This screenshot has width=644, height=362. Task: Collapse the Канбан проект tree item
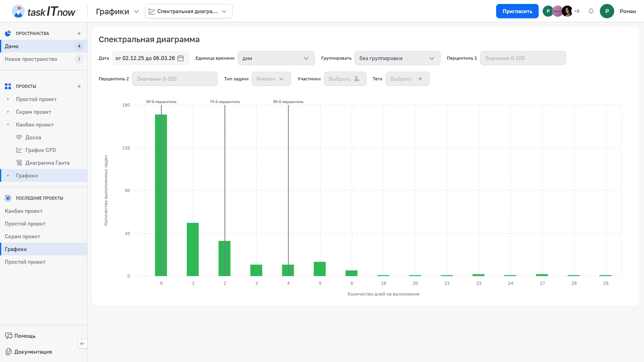coord(8,125)
